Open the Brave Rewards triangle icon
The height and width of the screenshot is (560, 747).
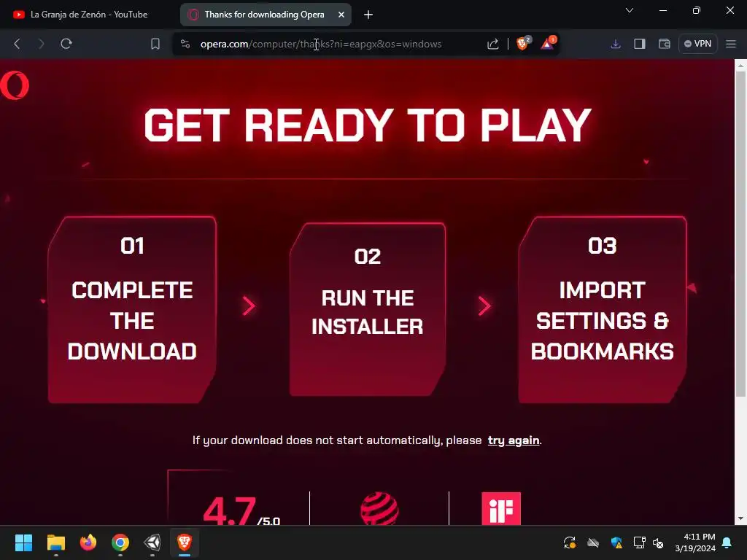point(548,44)
